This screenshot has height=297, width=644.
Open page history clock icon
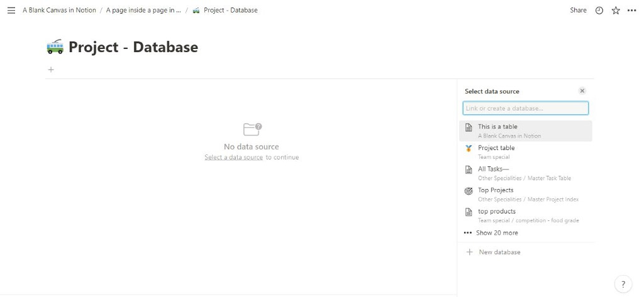(x=599, y=10)
